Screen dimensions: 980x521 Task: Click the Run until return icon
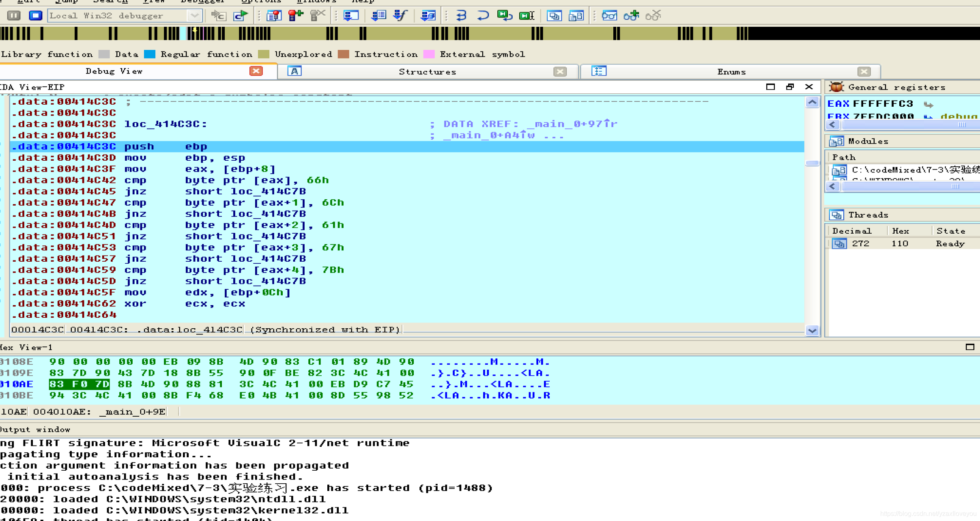(x=505, y=16)
